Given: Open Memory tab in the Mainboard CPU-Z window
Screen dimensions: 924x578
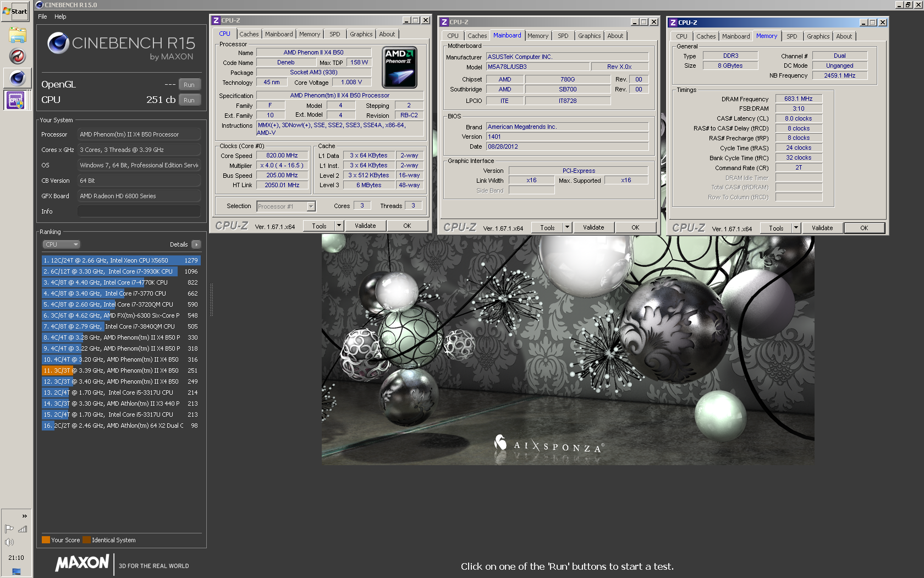Looking at the screenshot, I should click(537, 36).
